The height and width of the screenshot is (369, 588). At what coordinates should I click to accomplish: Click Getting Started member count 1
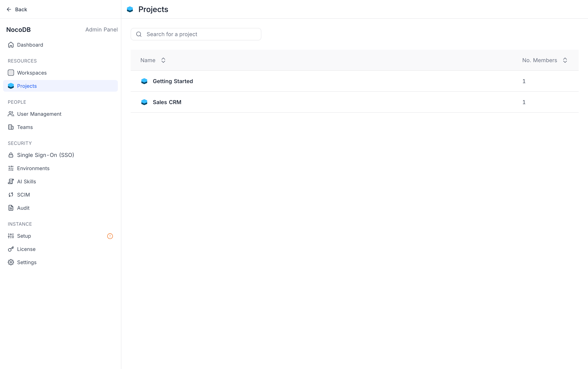point(524,81)
